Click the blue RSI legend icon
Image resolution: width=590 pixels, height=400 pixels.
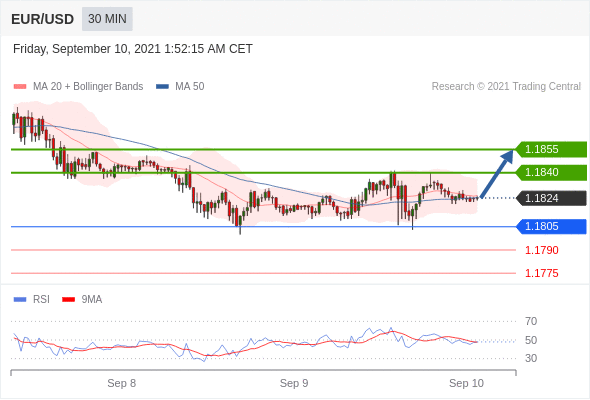coord(20,300)
